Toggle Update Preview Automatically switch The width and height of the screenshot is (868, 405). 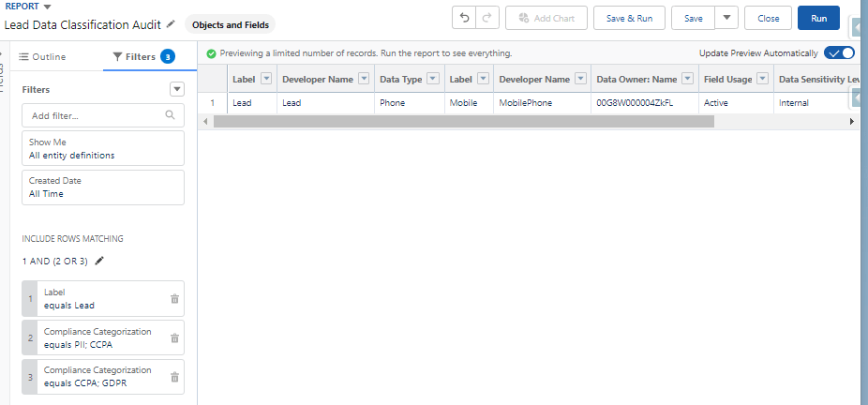(839, 53)
